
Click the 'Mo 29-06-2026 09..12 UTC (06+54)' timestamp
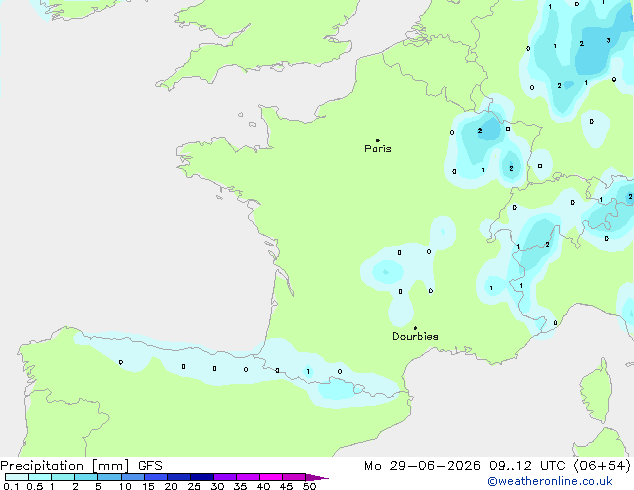tap(497, 466)
